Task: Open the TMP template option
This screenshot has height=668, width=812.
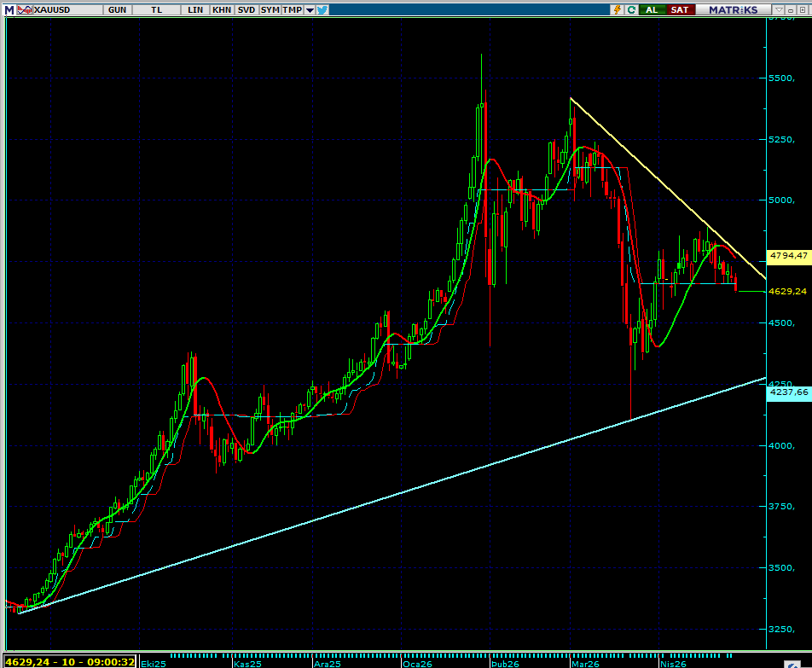Action: click(x=292, y=10)
